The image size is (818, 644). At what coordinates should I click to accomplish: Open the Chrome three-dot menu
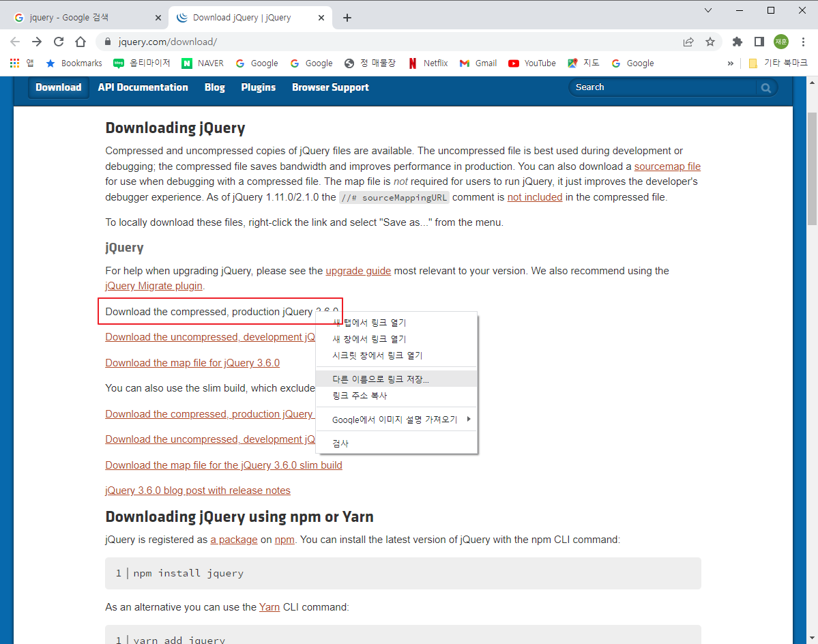click(803, 42)
